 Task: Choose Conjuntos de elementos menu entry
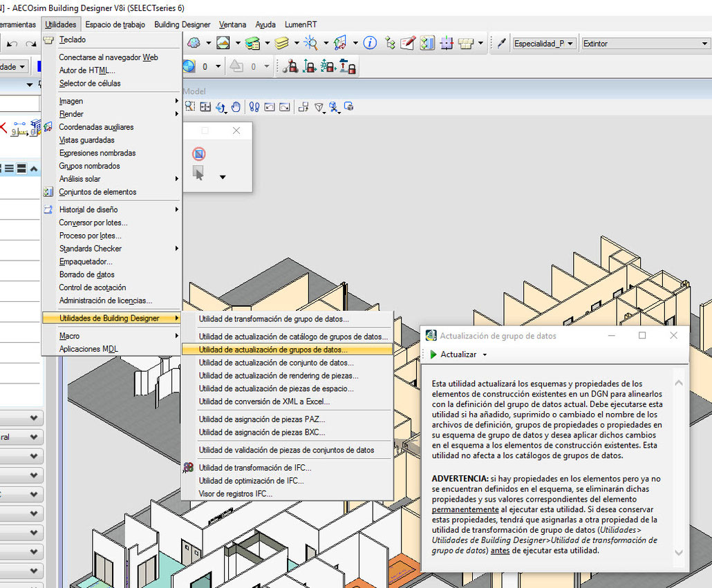(111, 192)
